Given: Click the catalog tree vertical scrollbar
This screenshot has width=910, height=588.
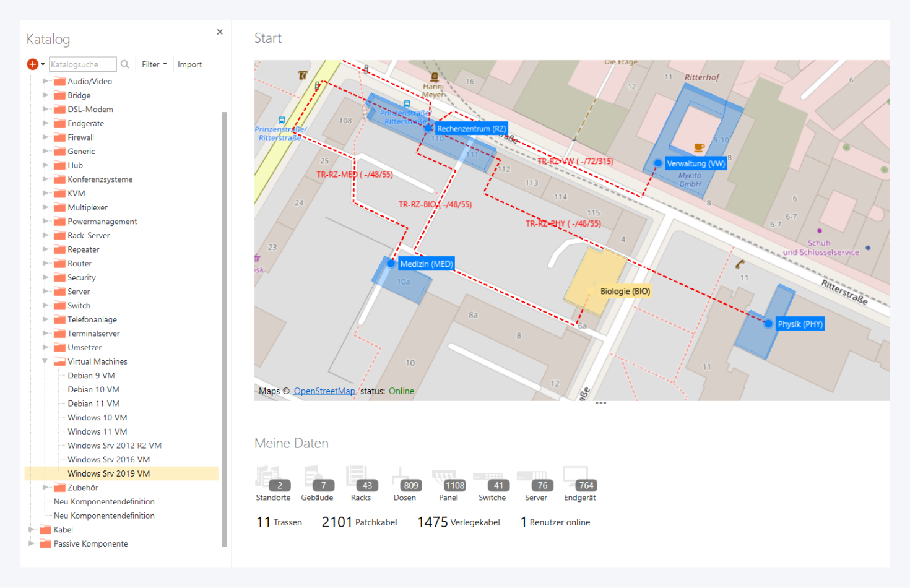Looking at the screenshot, I should click(224, 328).
